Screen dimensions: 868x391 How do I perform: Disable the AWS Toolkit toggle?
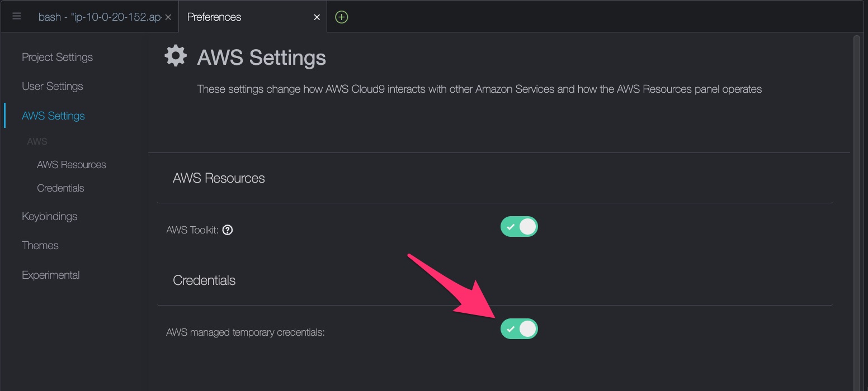[x=519, y=226]
